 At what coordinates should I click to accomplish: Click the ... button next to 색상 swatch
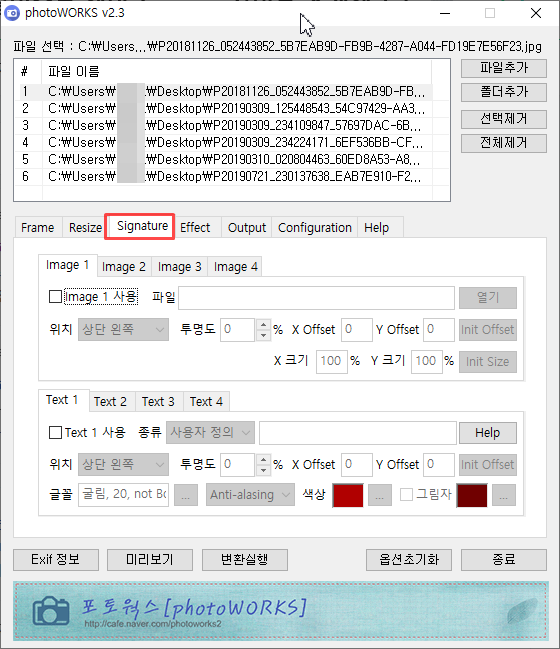(380, 495)
